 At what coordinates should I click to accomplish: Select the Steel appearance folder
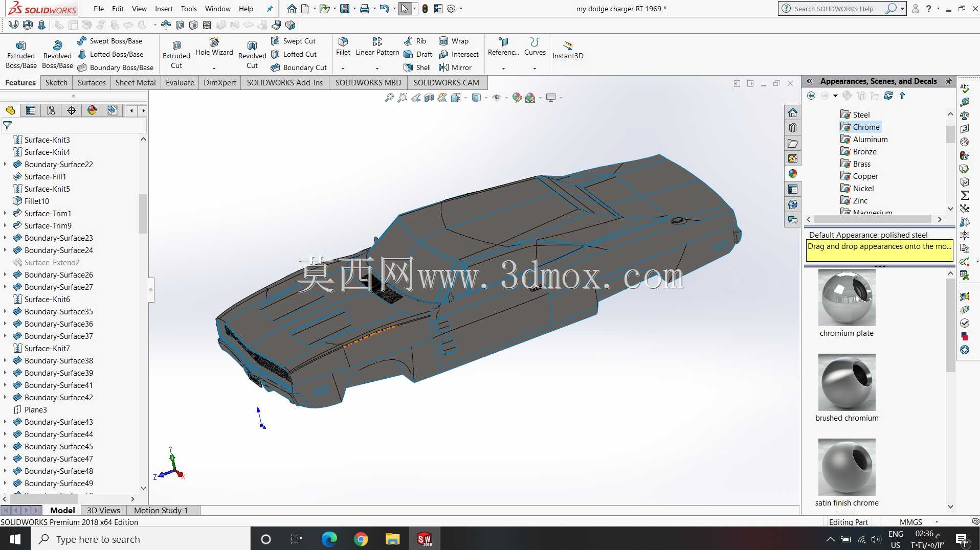point(855,114)
